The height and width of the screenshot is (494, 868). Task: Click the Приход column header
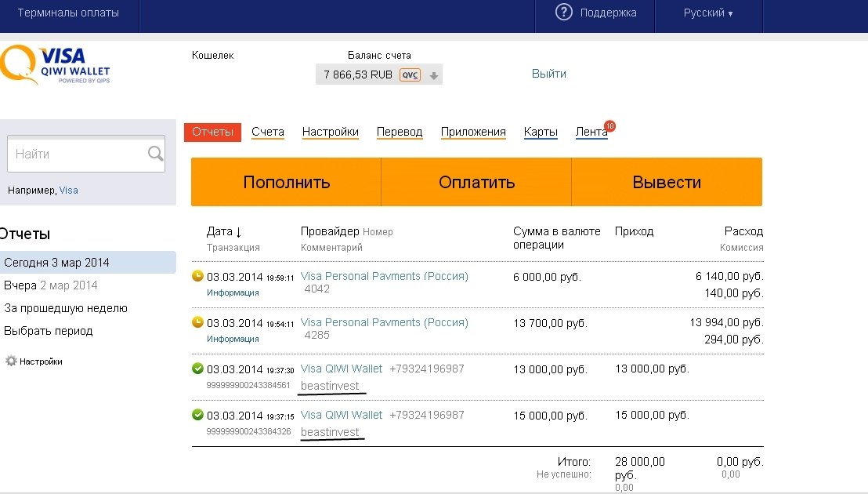[x=634, y=231]
